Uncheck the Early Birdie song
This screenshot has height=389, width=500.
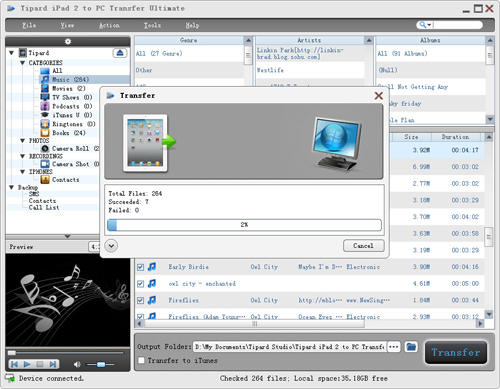(140, 267)
